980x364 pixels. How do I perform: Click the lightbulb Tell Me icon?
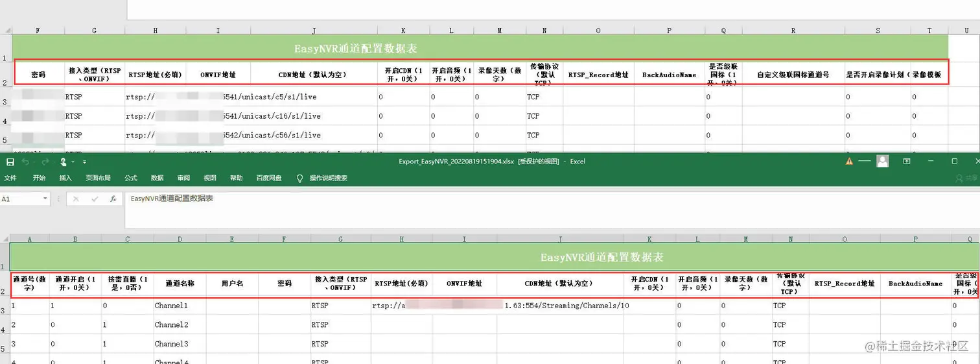tap(299, 178)
